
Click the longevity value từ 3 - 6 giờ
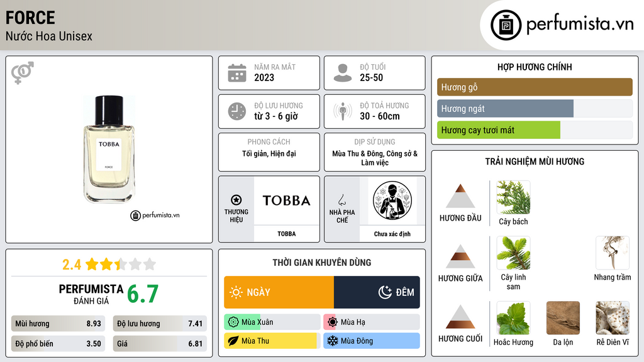pyautogui.click(x=276, y=116)
